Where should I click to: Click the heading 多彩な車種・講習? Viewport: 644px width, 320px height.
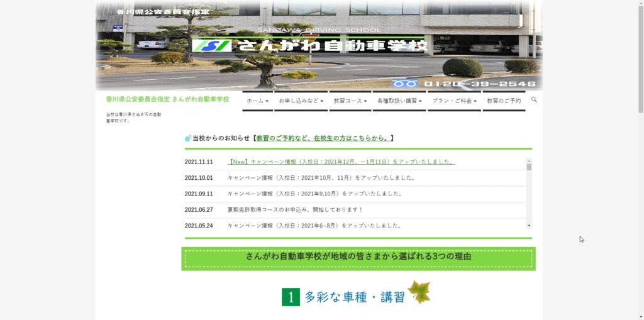pos(355,297)
